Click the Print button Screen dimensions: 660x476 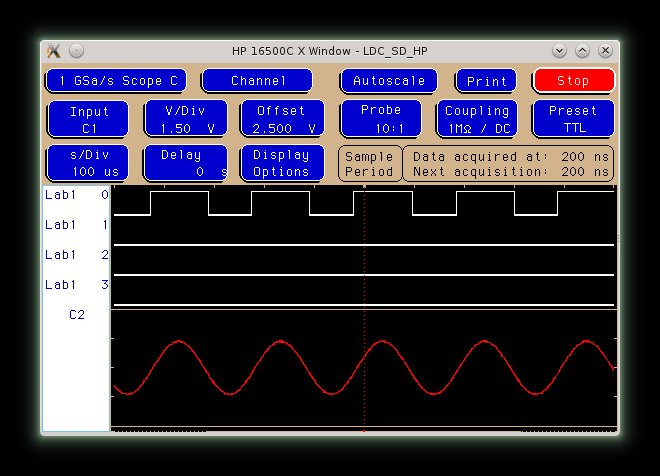[x=486, y=81]
